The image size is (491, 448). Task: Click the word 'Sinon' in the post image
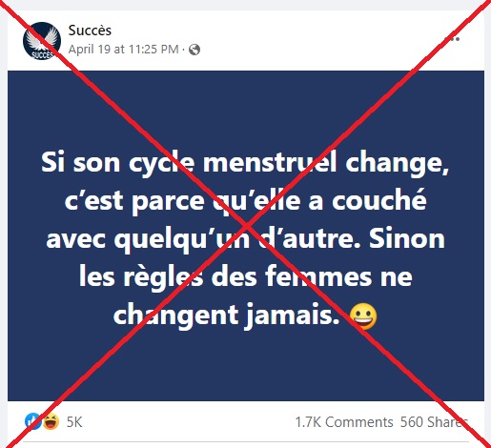coord(407,238)
